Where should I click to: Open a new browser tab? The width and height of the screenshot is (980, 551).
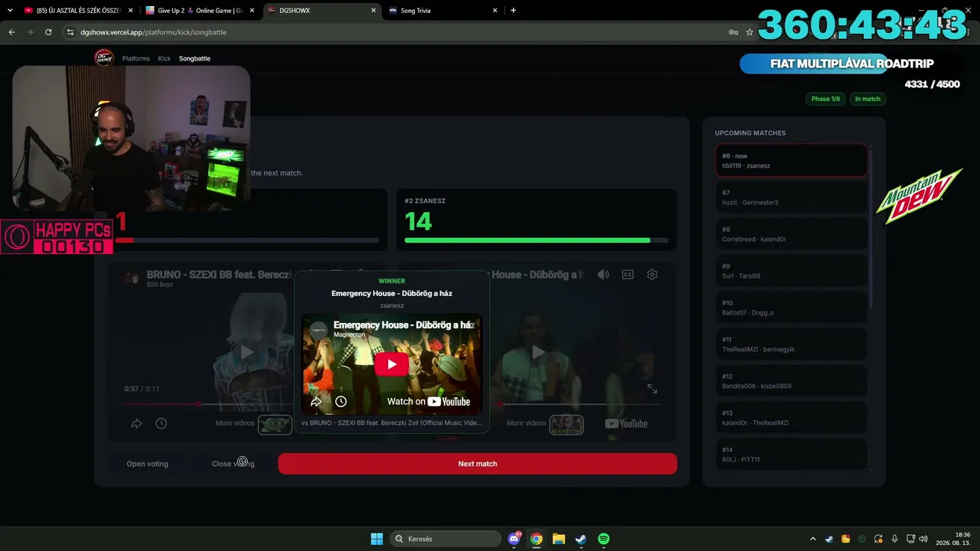click(513, 11)
